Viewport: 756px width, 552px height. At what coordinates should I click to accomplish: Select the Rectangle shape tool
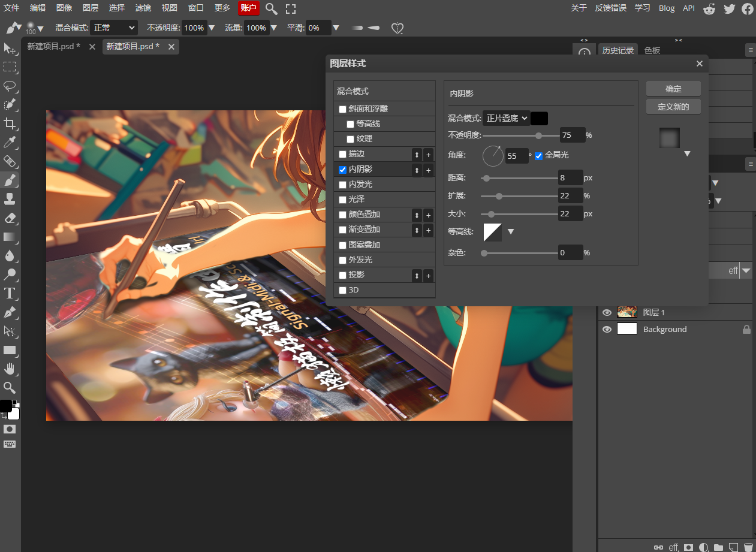(10, 350)
